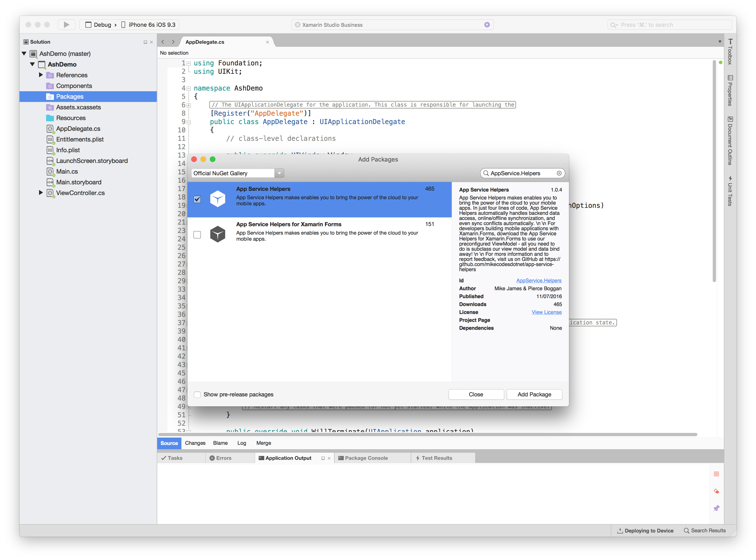
Task: Uncheck the App Service Helpers package checkbox
Action: coord(197,199)
